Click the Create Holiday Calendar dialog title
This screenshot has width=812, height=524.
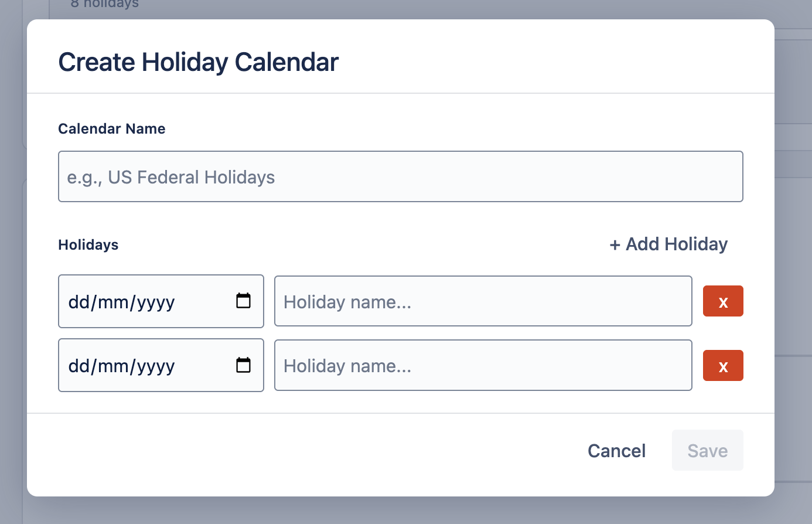(197, 62)
